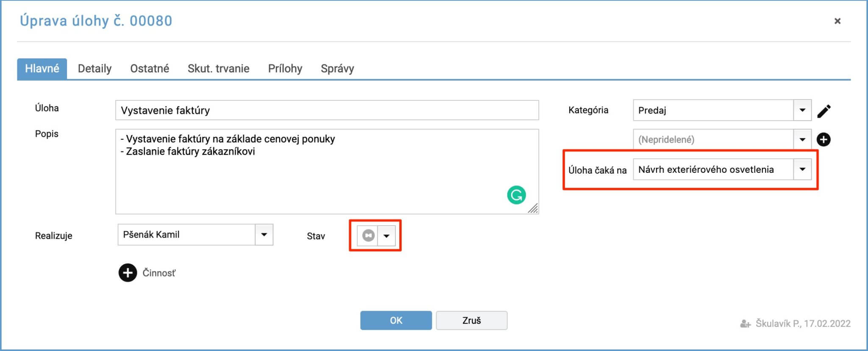The image size is (868, 351).
Task: Click inside the Popis text area
Action: pyautogui.click(x=327, y=171)
